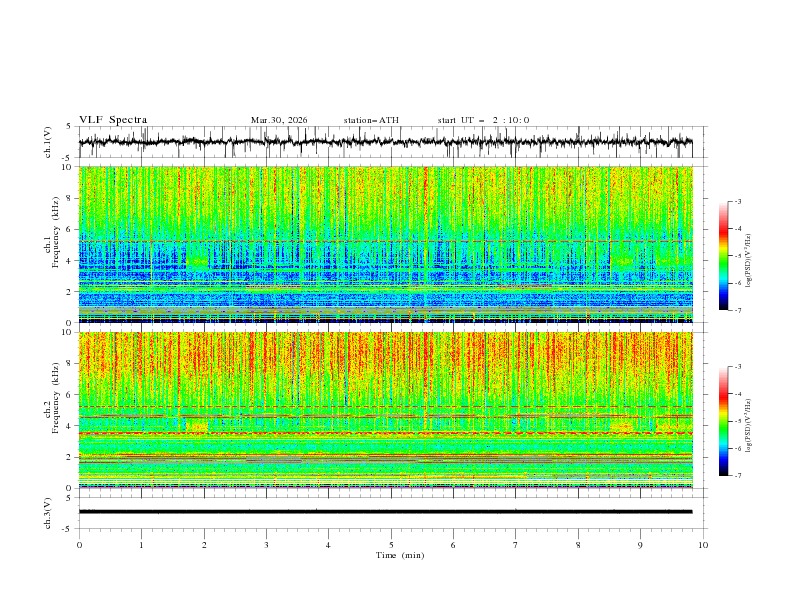Click the ch.3 flat voltage trace
The image size is (792, 612).
pyautogui.click(x=385, y=512)
